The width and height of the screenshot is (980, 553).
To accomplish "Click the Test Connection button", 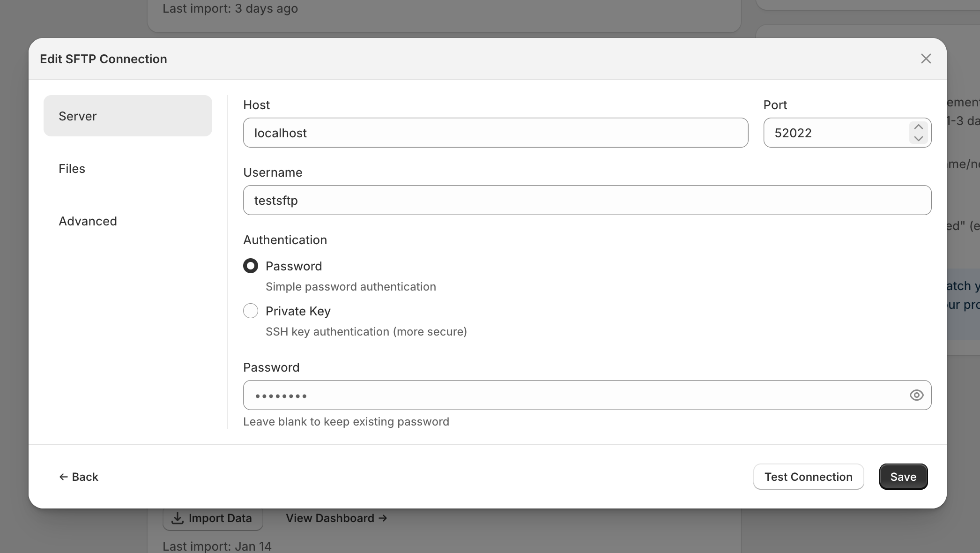I will click(x=809, y=477).
